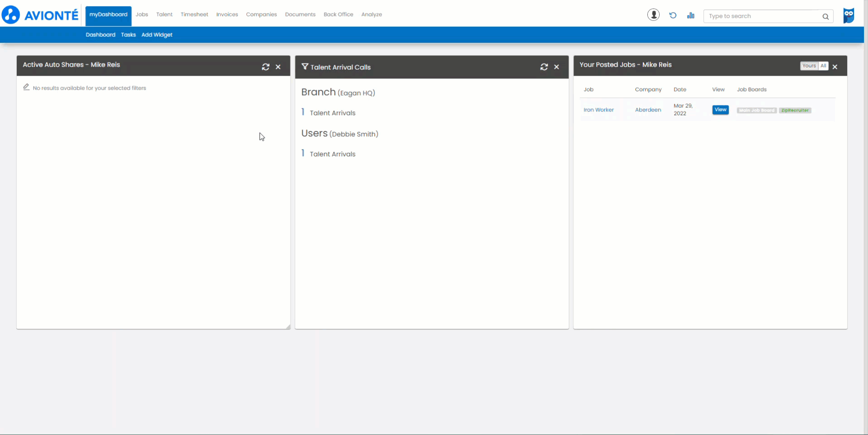Open the user profile icon

(653, 15)
